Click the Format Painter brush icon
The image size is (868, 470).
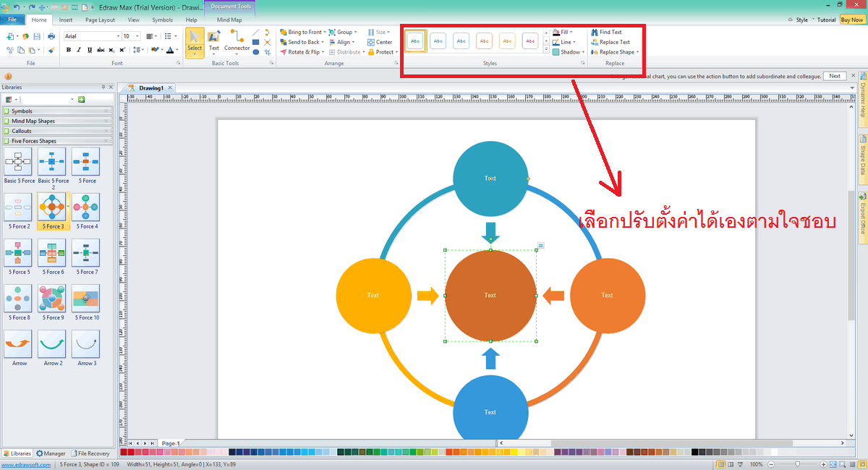51,50
